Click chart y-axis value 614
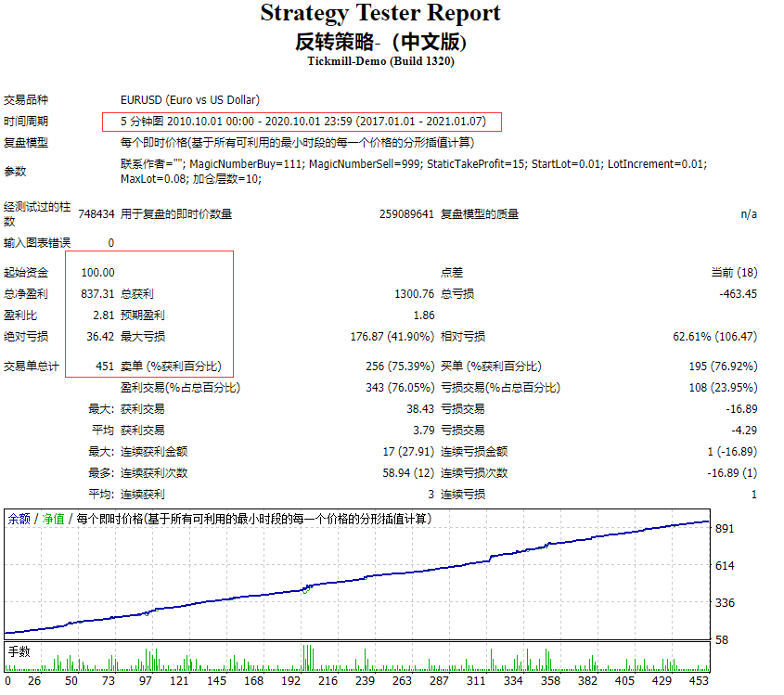The image size is (784, 695). [725, 565]
